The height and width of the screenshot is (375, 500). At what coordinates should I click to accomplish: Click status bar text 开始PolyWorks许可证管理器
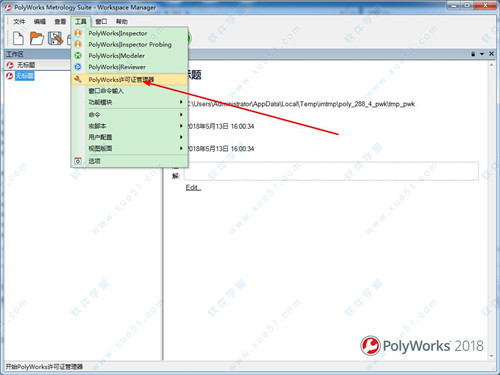coord(44,367)
